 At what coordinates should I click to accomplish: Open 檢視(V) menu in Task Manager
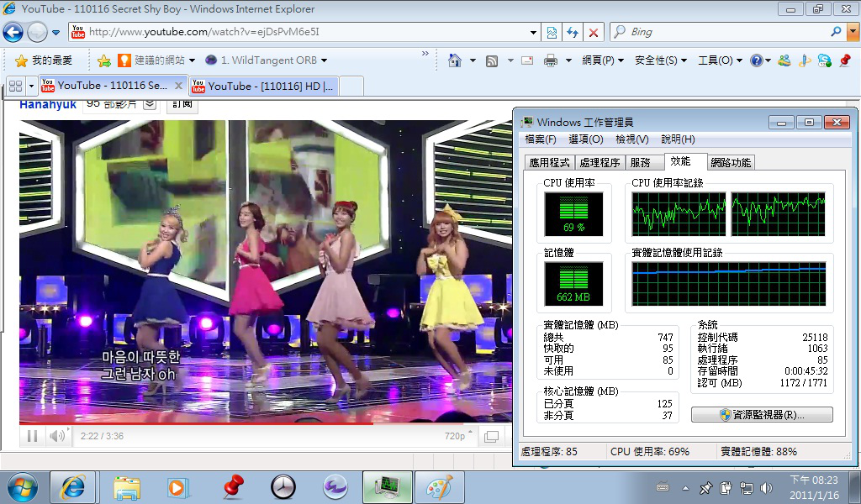[x=632, y=139]
